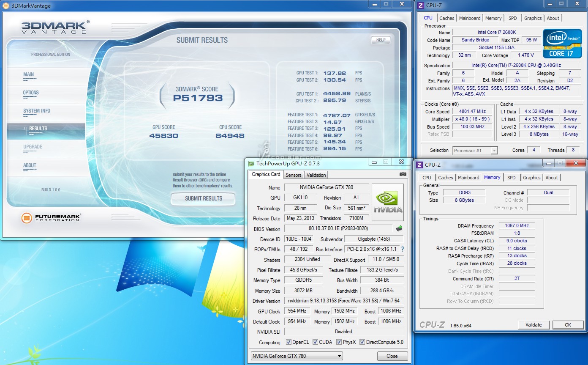Select the Graphics Card tab in GPU-Z
Viewport: 588px width, 365px height.
tap(266, 174)
